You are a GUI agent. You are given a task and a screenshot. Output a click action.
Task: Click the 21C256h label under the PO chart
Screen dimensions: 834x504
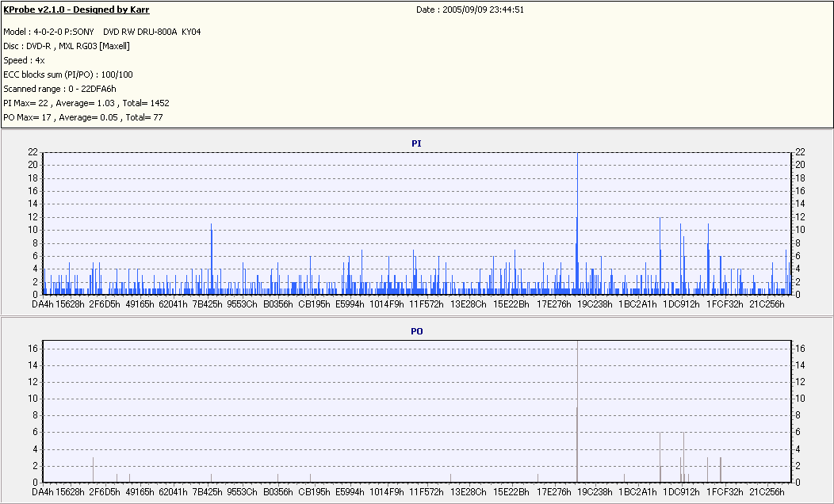[767, 492]
